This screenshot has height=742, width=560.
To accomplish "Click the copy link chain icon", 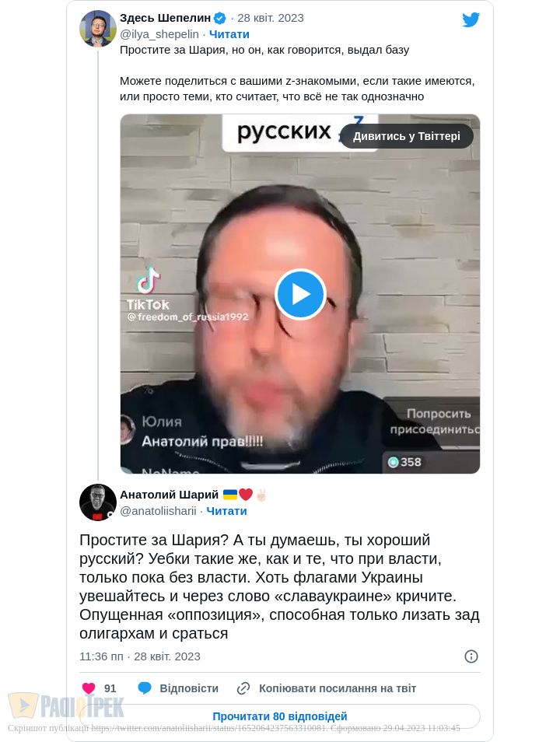I will (243, 688).
